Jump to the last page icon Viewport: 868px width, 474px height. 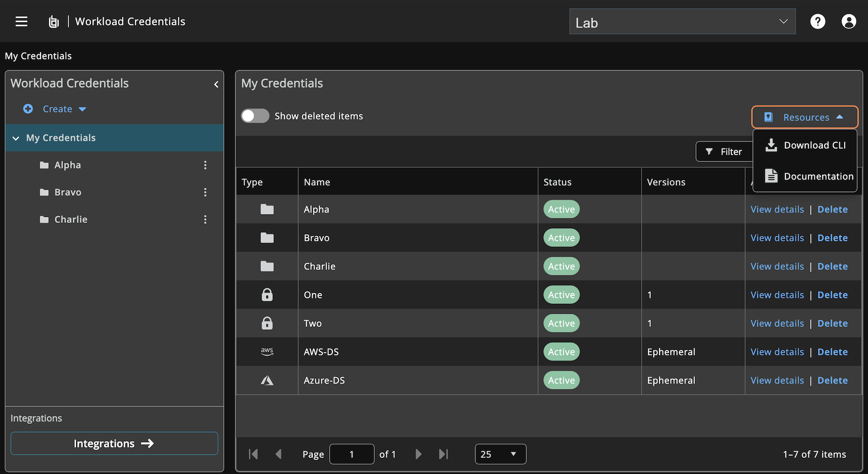(x=444, y=454)
